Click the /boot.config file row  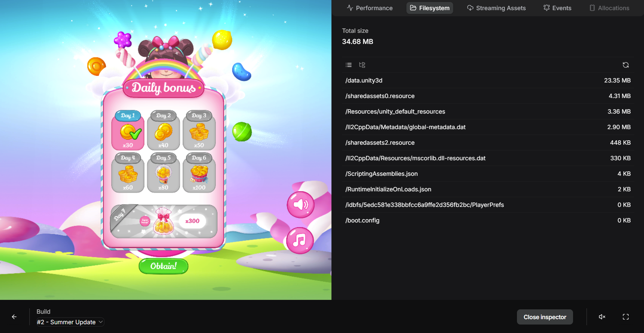point(488,220)
